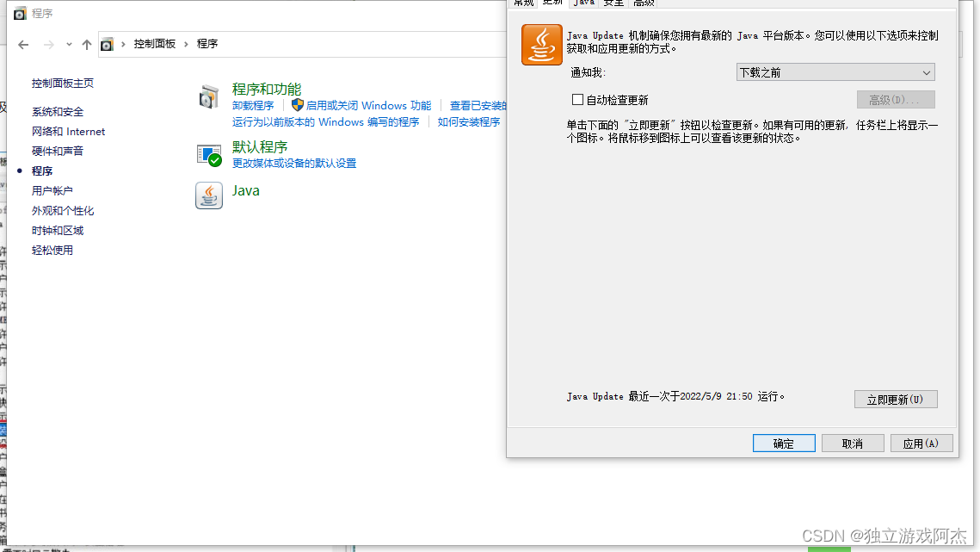The height and width of the screenshot is (552, 980).
Task: Click the Up arrow in navigation bar
Action: (x=87, y=45)
